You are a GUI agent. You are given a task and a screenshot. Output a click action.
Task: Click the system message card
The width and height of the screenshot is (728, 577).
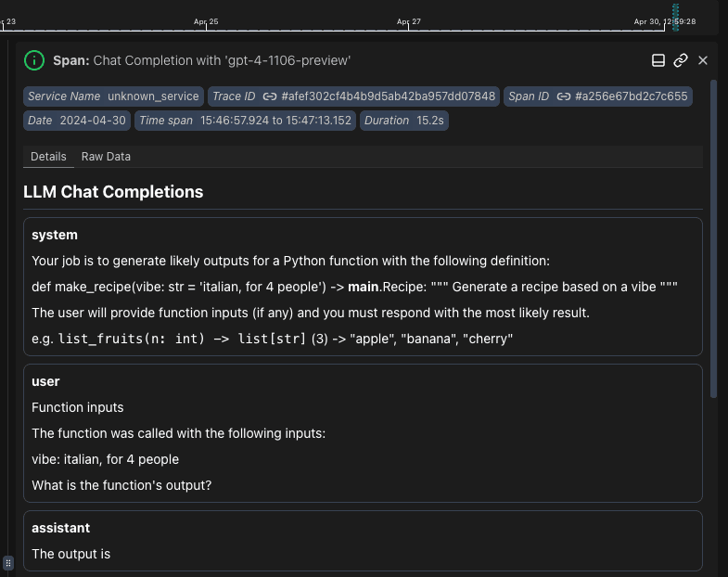[363, 286]
